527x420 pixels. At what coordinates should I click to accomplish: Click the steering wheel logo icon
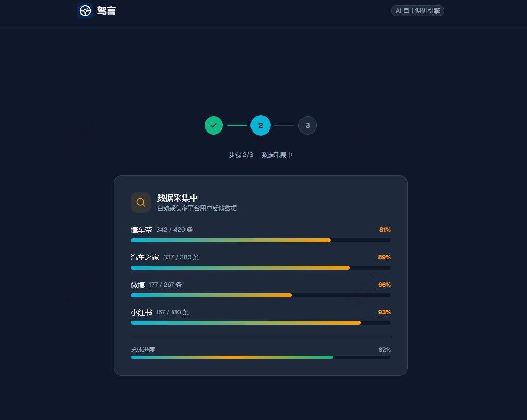[85, 11]
